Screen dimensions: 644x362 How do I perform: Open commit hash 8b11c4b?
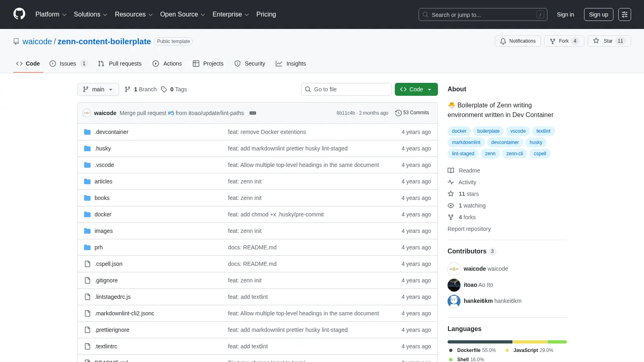(346, 113)
